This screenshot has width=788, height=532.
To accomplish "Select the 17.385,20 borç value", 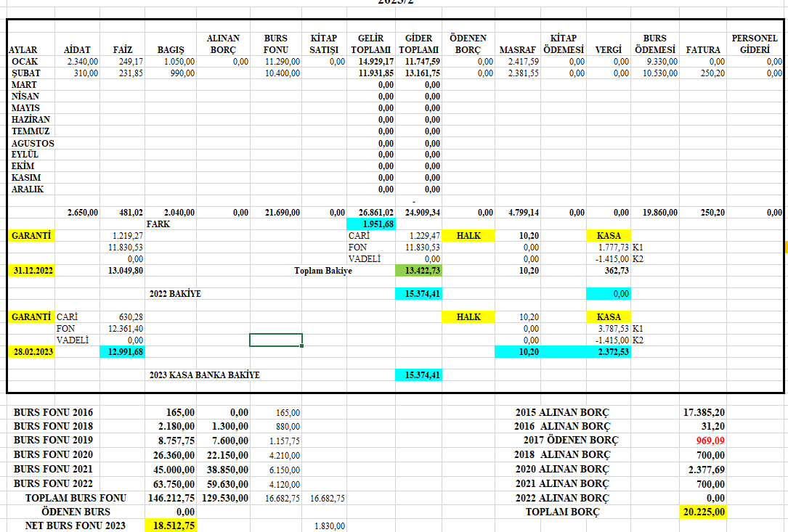I will [704, 412].
